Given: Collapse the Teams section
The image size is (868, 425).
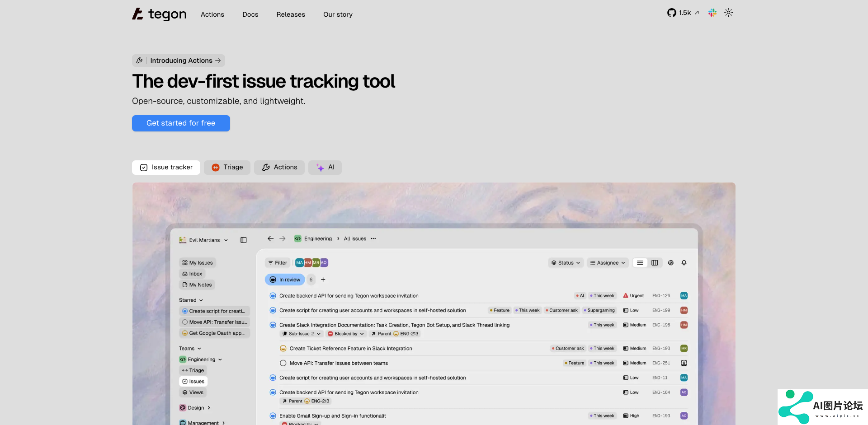Looking at the screenshot, I should point(190,348).
